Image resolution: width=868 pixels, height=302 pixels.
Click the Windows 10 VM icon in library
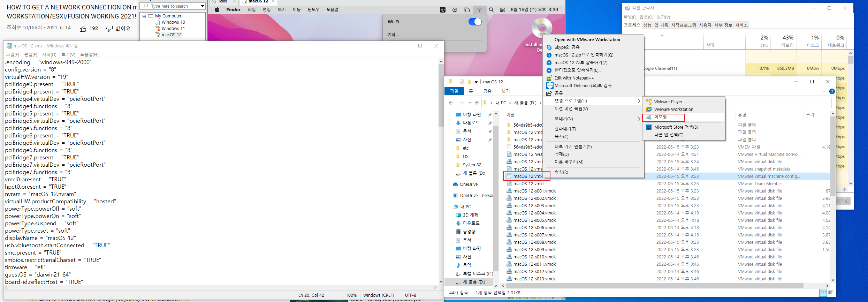[157, 22]
